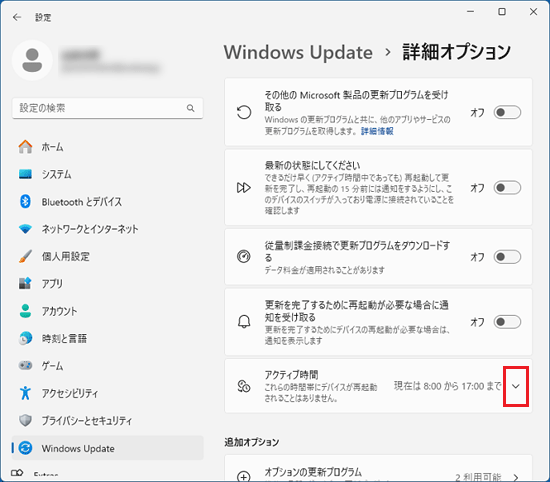
Task: Toggle その他の Microsoft 製品 updates switch
Action: (x=507, y=112)
